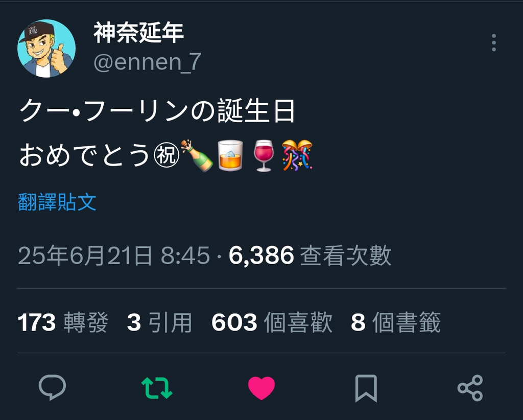This screenshot has height=420, width=523.
Task: Visit the @ennen_7 handle
Action: (148, 62)
